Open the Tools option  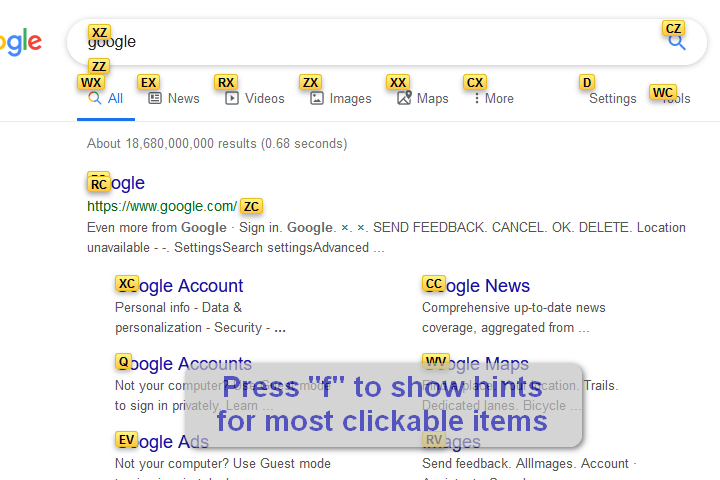click(675, 98)
